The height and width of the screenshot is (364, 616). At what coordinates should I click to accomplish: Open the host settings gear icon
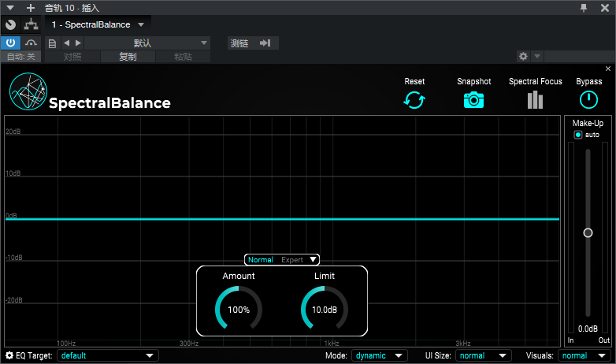(523, 56)
